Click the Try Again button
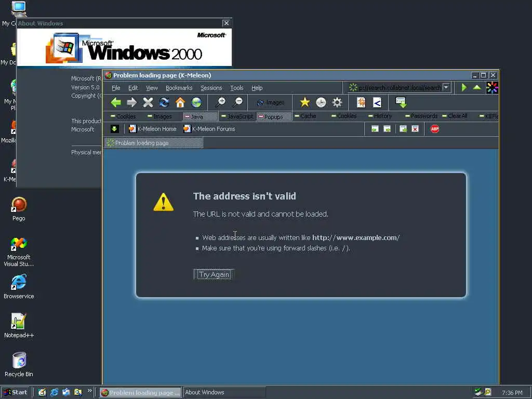532x399 pixels. tap(214, 274)
